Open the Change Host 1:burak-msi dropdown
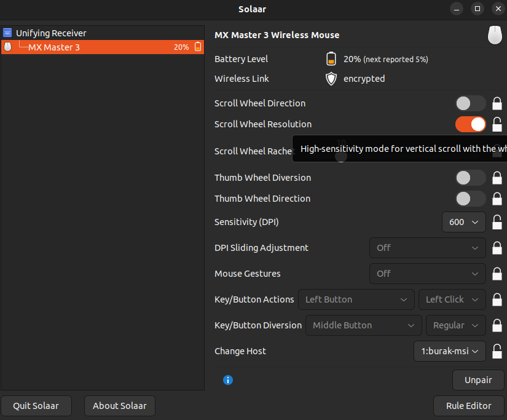 tap(450, 351)
